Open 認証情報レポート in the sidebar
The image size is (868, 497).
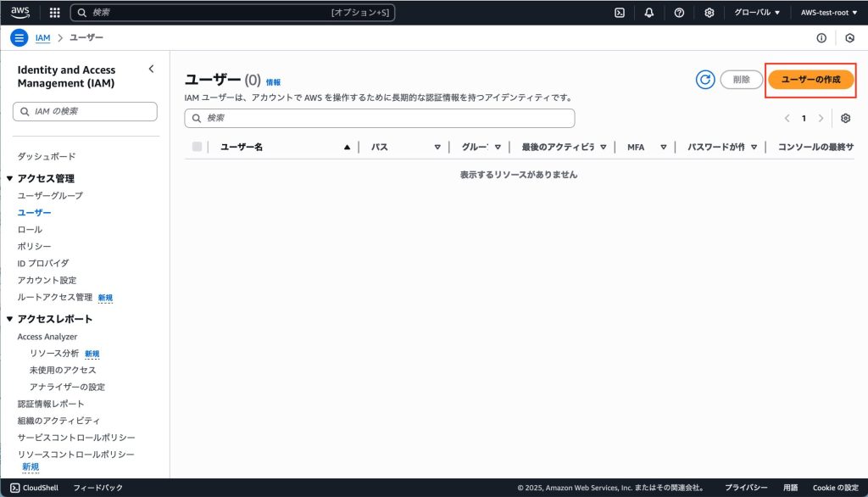pos(51,404)
